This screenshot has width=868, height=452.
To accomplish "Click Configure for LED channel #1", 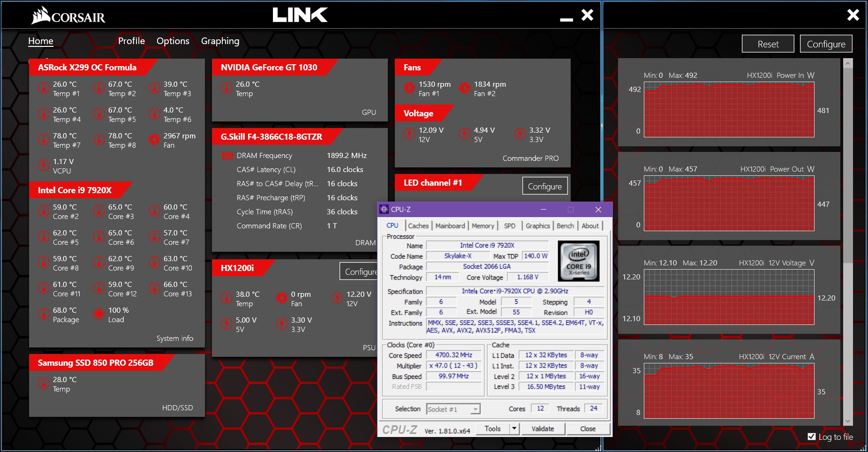I will click(x=545, y=186).
